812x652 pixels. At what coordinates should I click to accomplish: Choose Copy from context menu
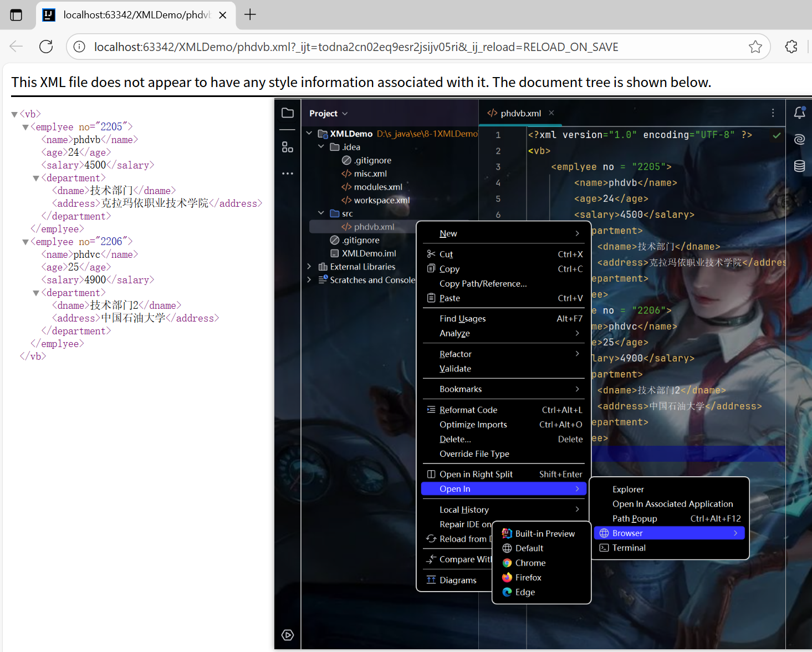click(503, 269)
